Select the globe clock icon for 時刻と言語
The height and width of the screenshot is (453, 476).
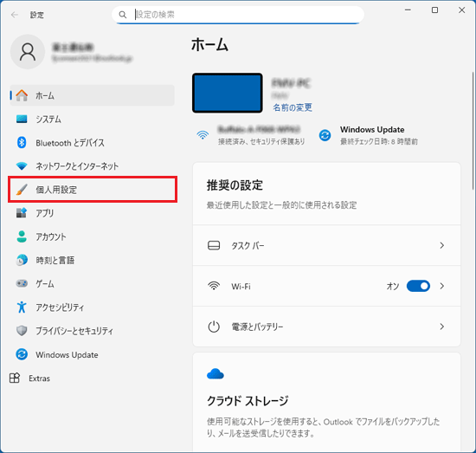click(x=22, y=260)
